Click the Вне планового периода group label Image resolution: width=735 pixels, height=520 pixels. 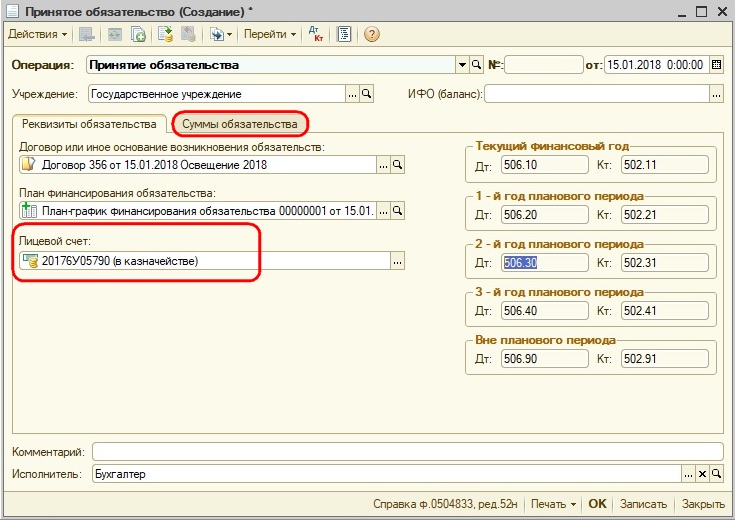point(546,340)
